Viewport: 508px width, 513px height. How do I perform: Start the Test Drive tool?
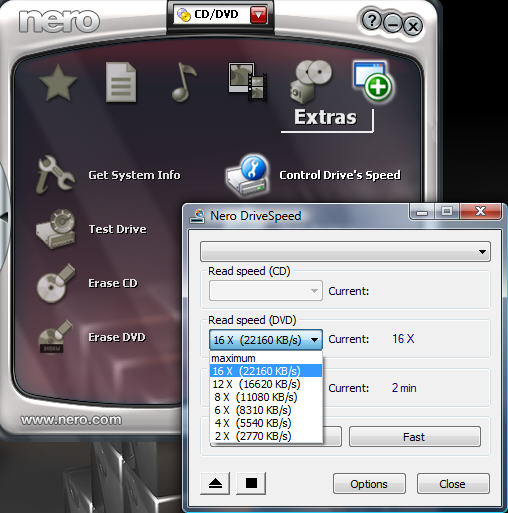(x=91, y=229)
